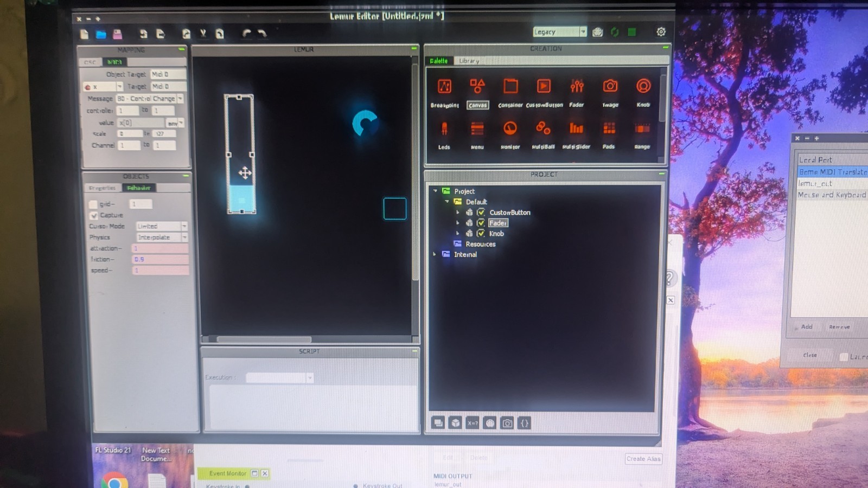Create a new project with the New file icon
Screen dimensions: 868x488
(84, 34)
